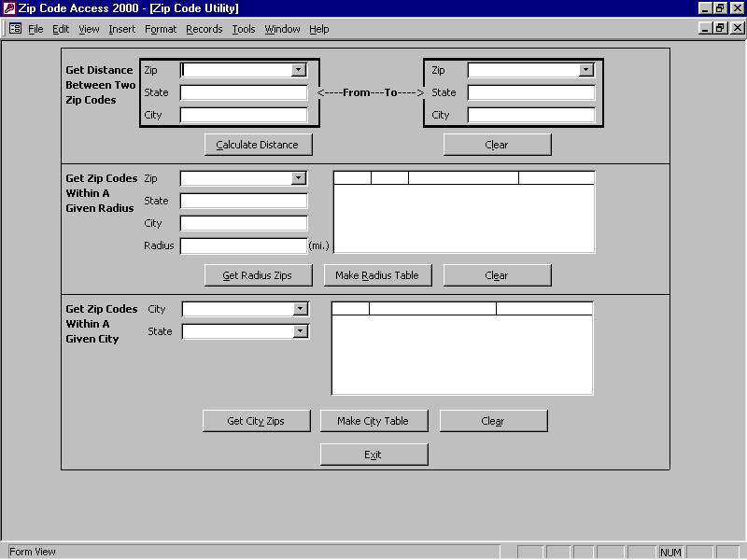
Task: Click the radius section State field
Action: click(x=244, y=201)
